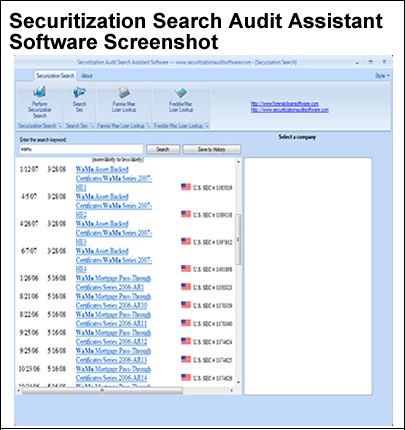Click the US flag beside Series 2006-AR14
The image size is (405, 430).
pyautogui.click(x=186, y=377)
